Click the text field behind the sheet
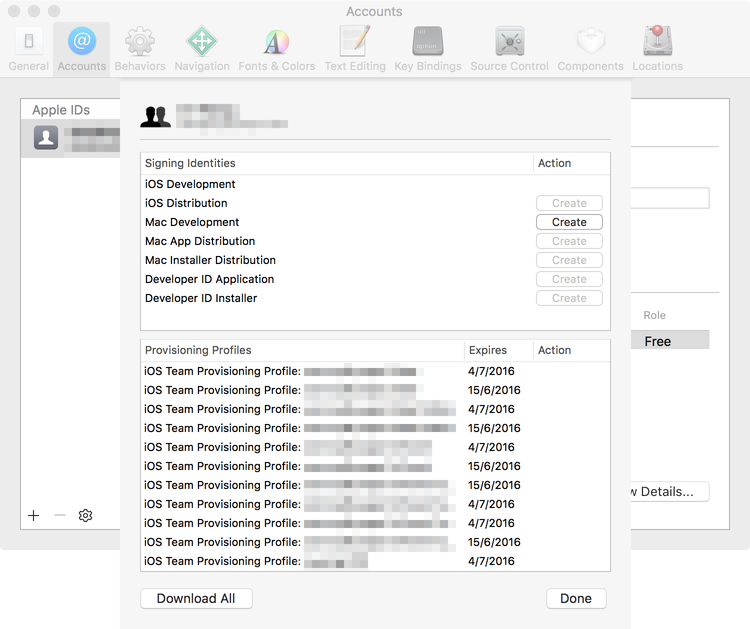This screenshot has width=750, height=629. (670, 198)
